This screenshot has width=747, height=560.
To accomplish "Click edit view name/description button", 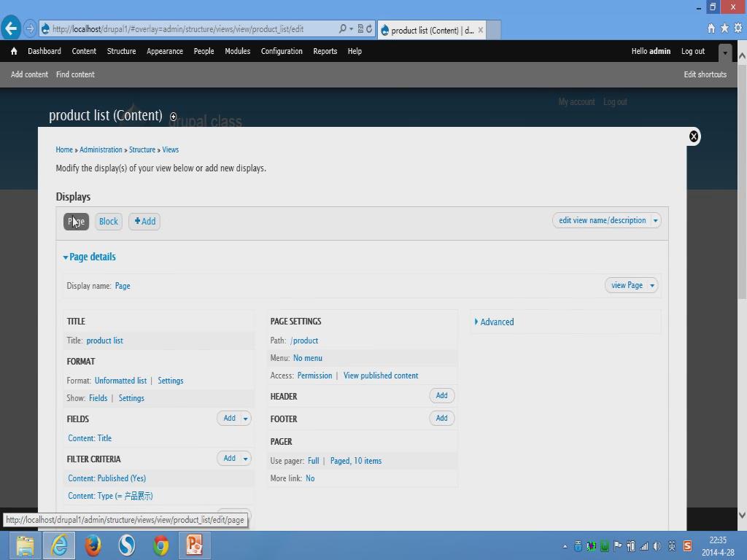I will 602,220.
